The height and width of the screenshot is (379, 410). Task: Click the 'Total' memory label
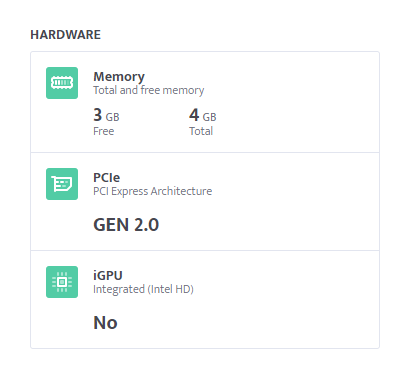click(201, 131)
